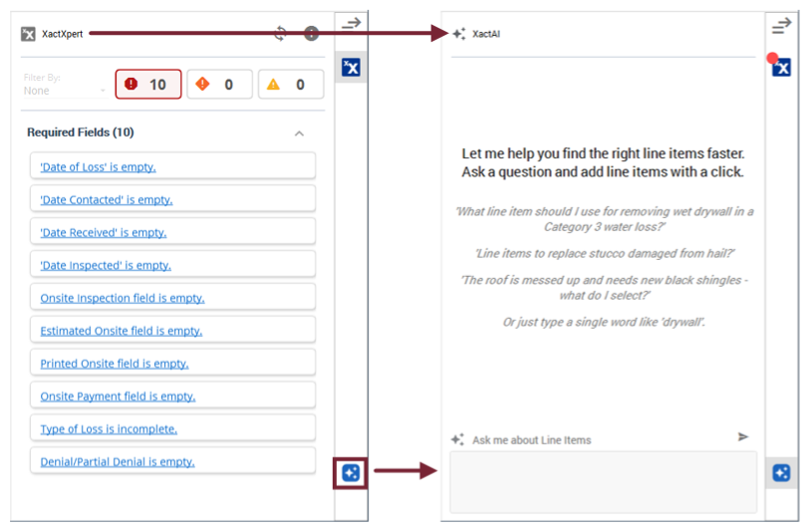This screenshot has height=532, width=808.
Task: Collapse the XactAI panel with arrow icon
Action: point(781,25)
